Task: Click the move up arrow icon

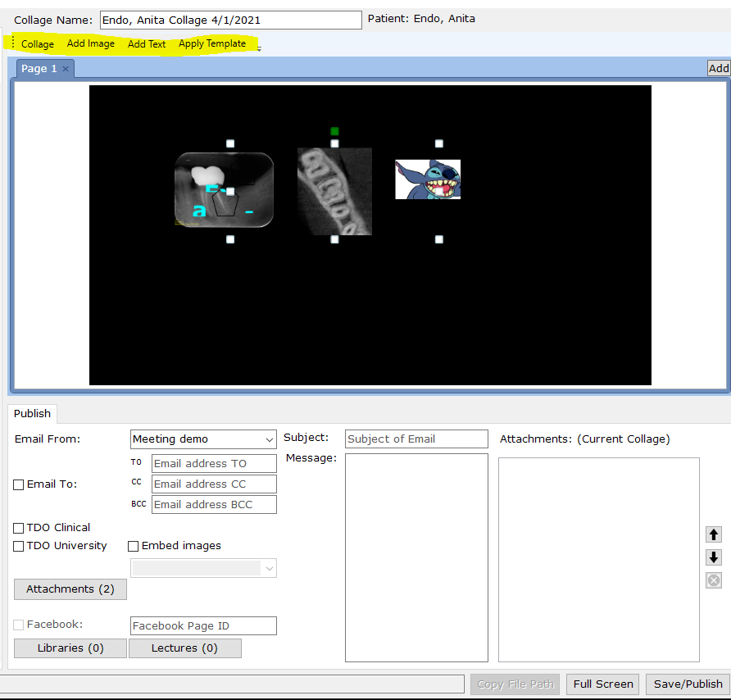Action: tap(714, 534)
